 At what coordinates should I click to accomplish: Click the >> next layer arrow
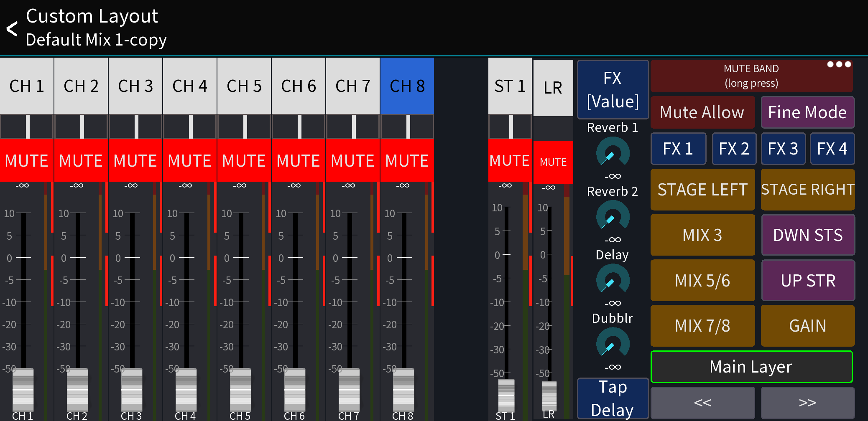point(807,402)
